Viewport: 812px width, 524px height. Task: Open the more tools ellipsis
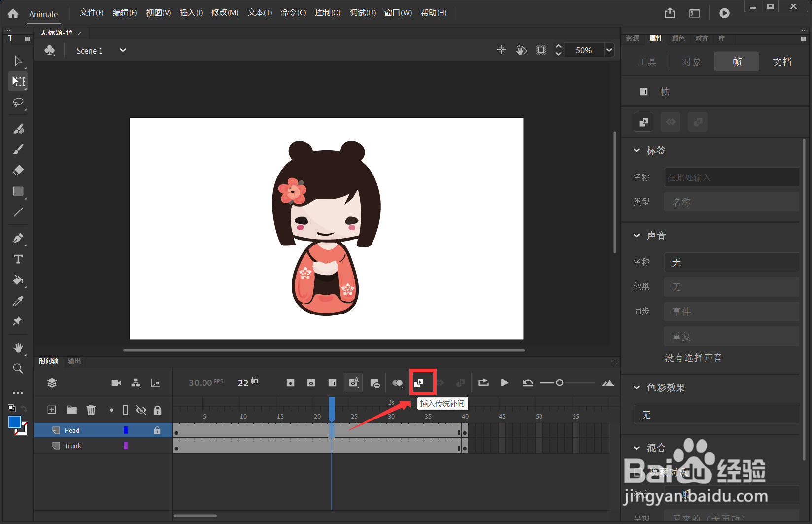click(18, 393)
